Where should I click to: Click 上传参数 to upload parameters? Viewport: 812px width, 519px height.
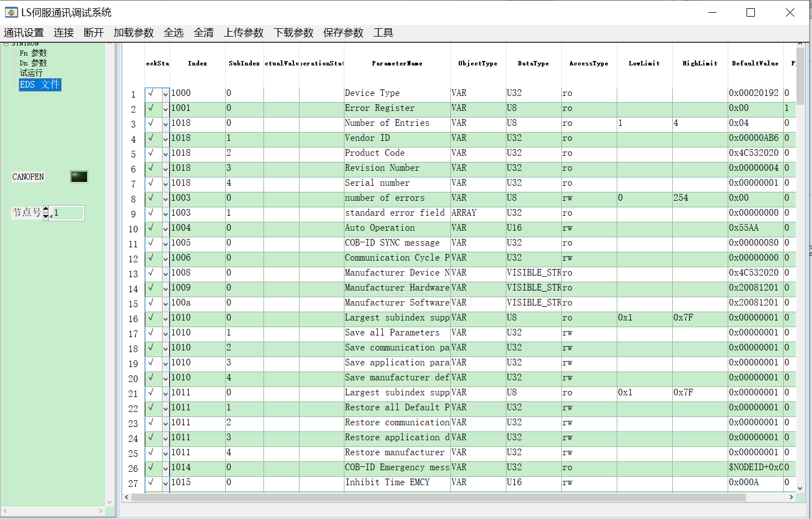[x=243, y=32]
